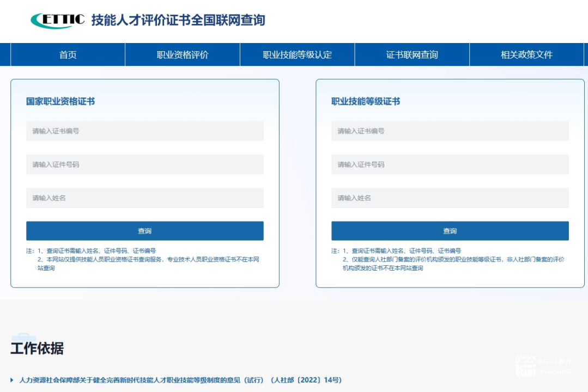Click ID number field in 国家职业资格证书 form
Image resolution: width=588 pixels, height=392 pixels.
pos(144,164)
